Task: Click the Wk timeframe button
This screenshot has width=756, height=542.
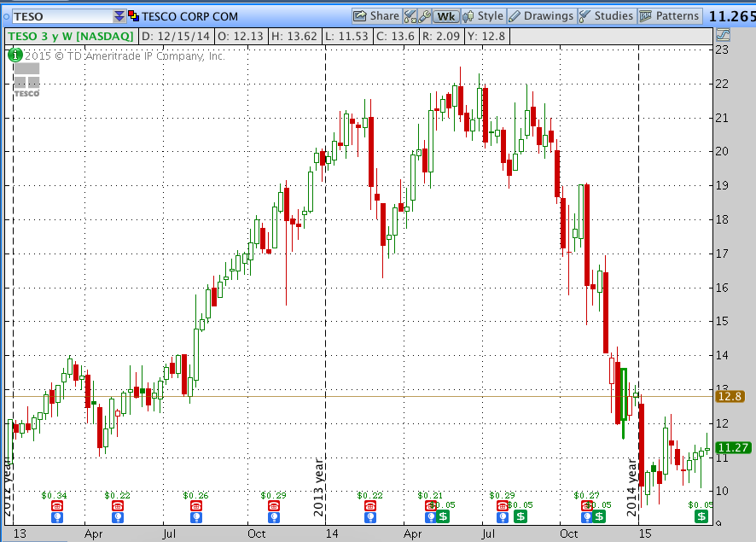Action: [446, 16]
